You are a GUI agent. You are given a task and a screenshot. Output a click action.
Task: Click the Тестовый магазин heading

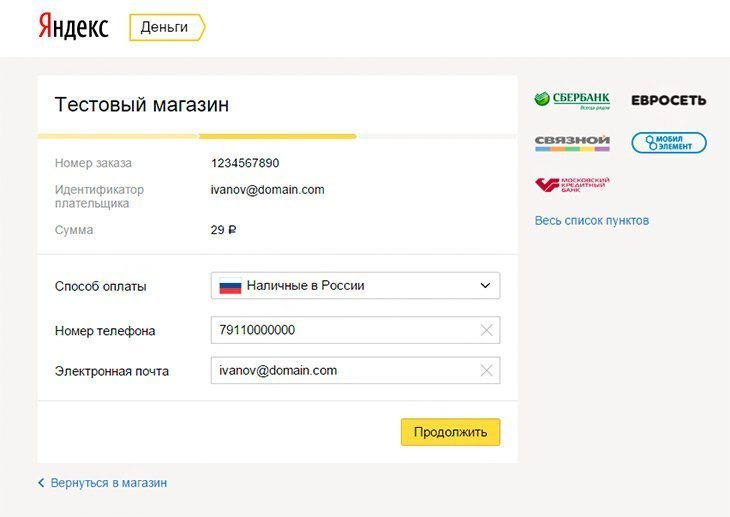pyautogui.click(x=142, y=104)
